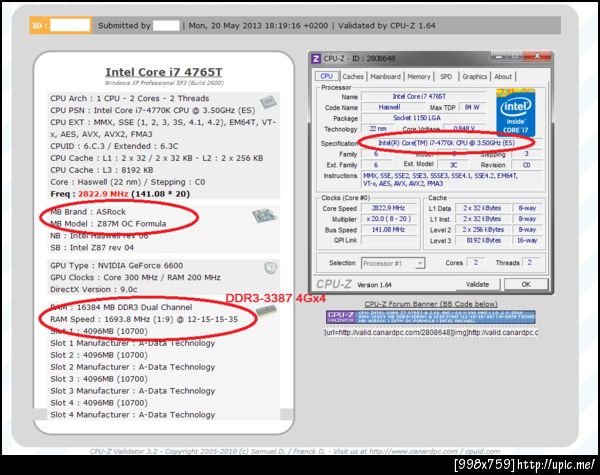Click 'RAM Speed : 1693.8 MHz' line
The height and width of the screenshot is (475, 600).
144,319
